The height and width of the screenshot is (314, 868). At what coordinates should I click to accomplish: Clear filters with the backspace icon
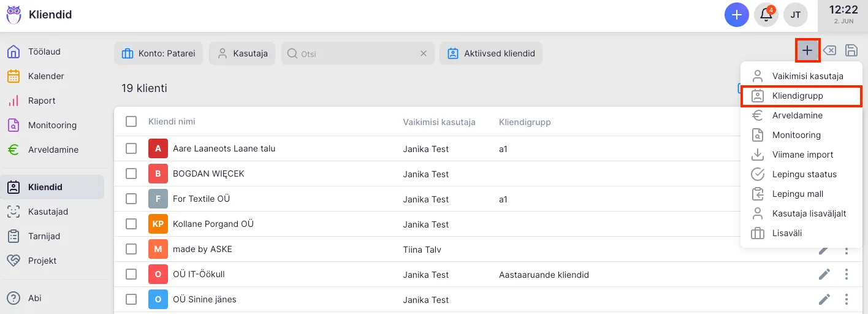829,50
